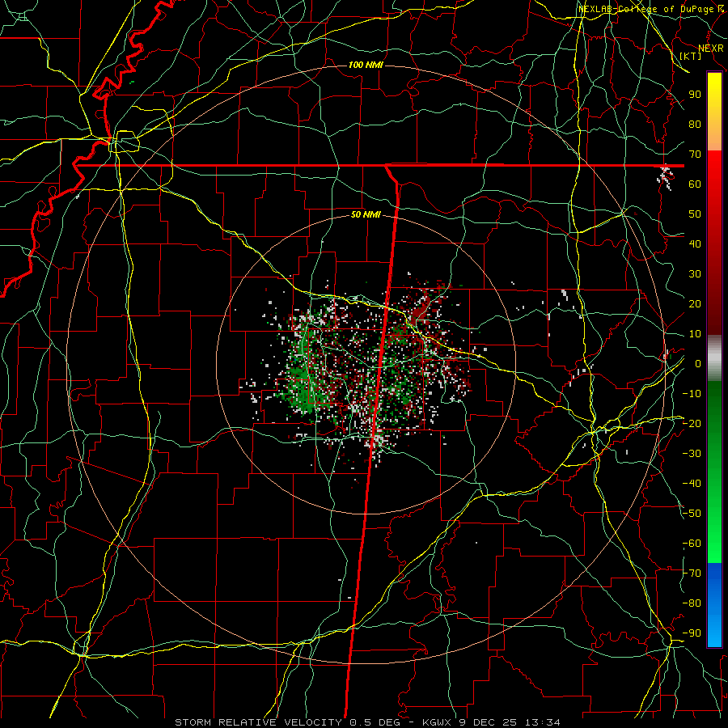
Task: Click the 100 NMI range ring label
Action: 366,65
